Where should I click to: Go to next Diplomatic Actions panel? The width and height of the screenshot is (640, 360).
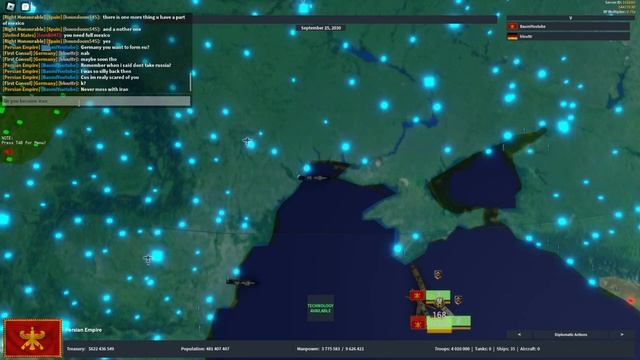point(622,335)
